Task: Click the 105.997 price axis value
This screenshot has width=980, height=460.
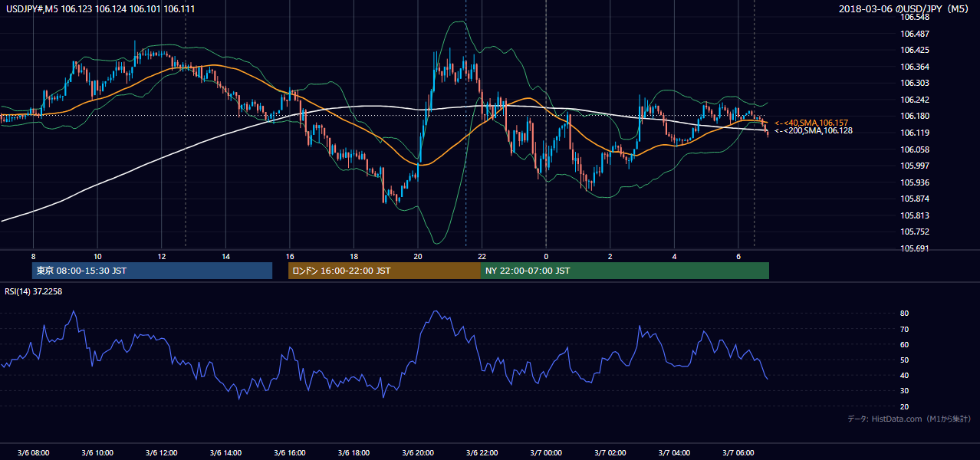Action: click(x=915, y=166)
